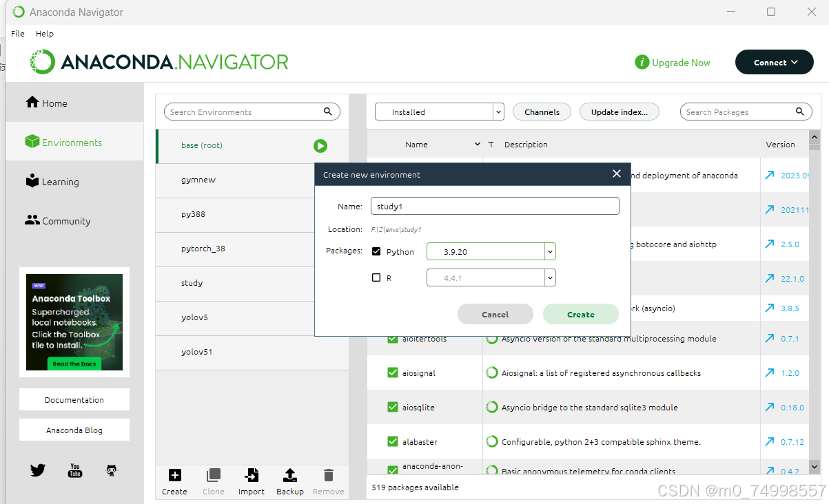Click the Import environment icon
Image resolution: width=829 pixels, height=504 pixels.
252,475
